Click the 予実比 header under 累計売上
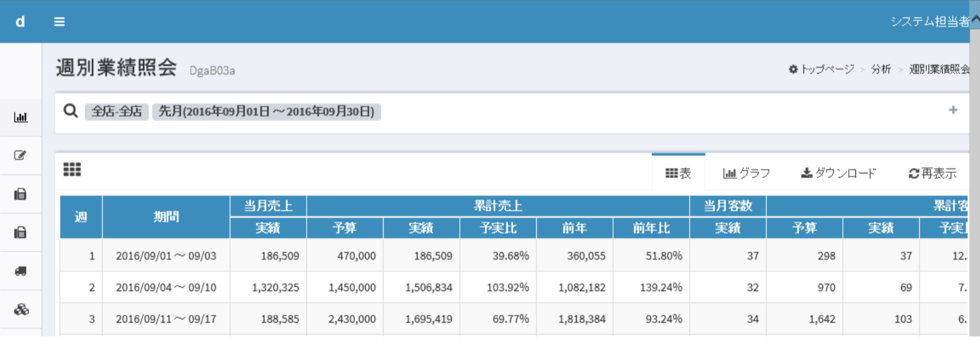 click(x=498, y=228)
